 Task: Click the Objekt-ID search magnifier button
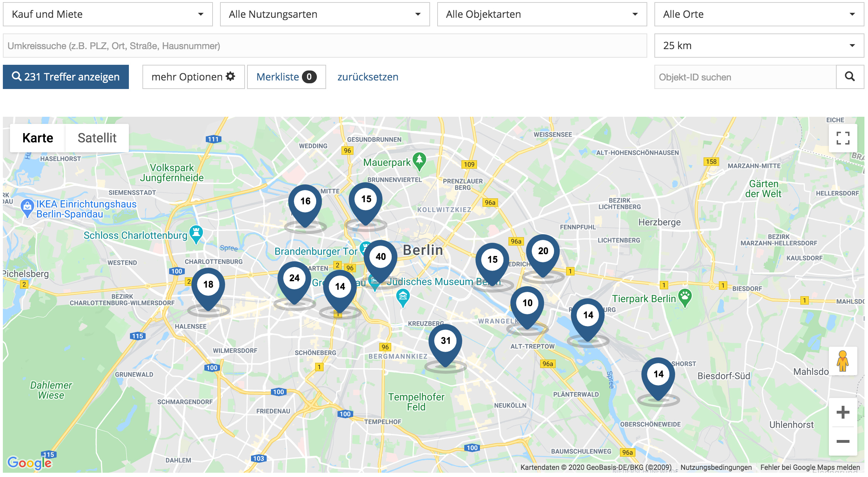click(850, 77)
